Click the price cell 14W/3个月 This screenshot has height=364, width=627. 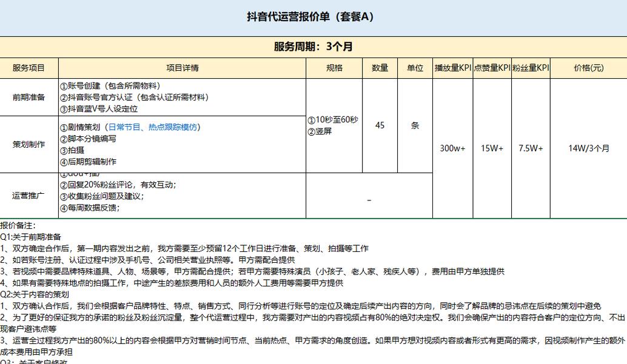[589, 148]
